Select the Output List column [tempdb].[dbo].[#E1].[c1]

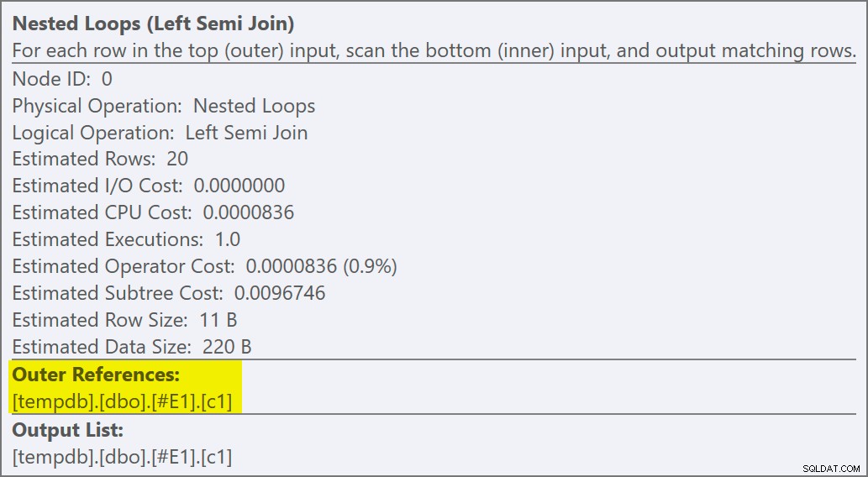click(122, 457)
